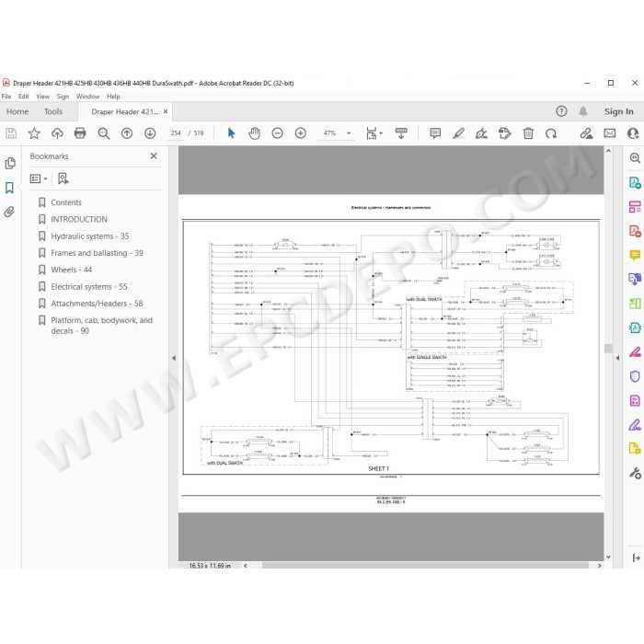Open the Sign menu
This screenshot has width=644, height=644.
(63, 96)
